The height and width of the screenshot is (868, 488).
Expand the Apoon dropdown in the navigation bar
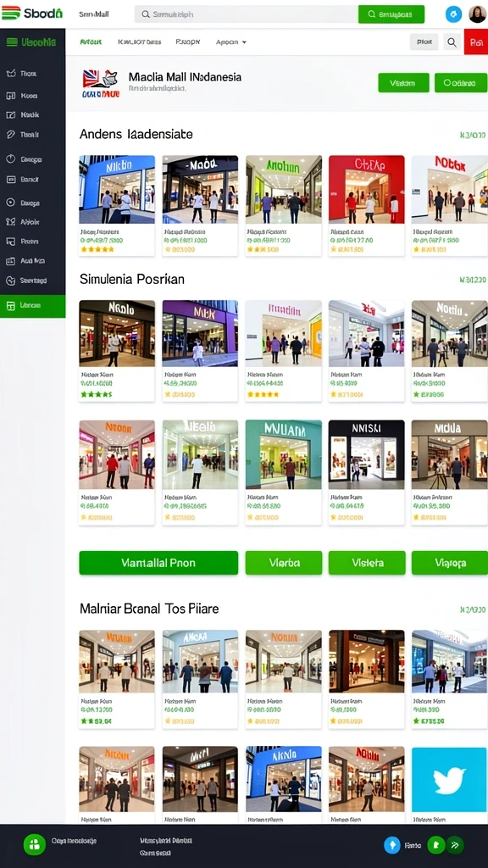tap(230, 42)
